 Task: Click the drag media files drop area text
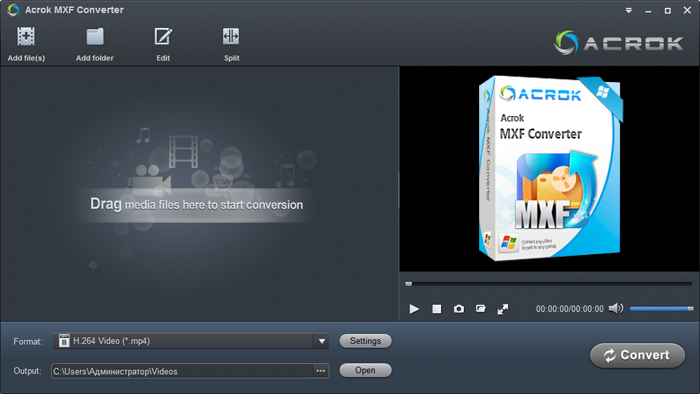(196, 204)
